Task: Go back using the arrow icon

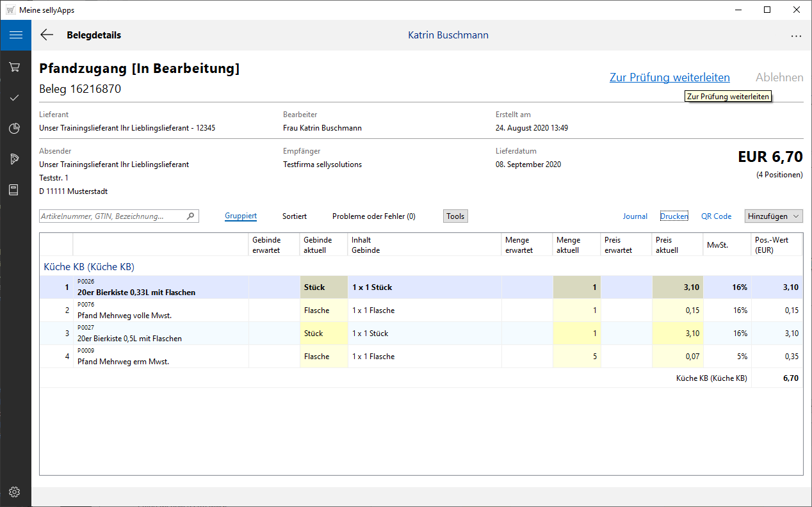Action: (x=47, y=35)
